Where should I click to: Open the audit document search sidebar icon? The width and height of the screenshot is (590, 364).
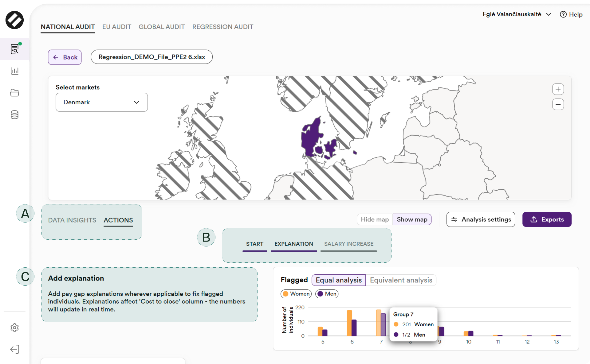pos(14,49)
